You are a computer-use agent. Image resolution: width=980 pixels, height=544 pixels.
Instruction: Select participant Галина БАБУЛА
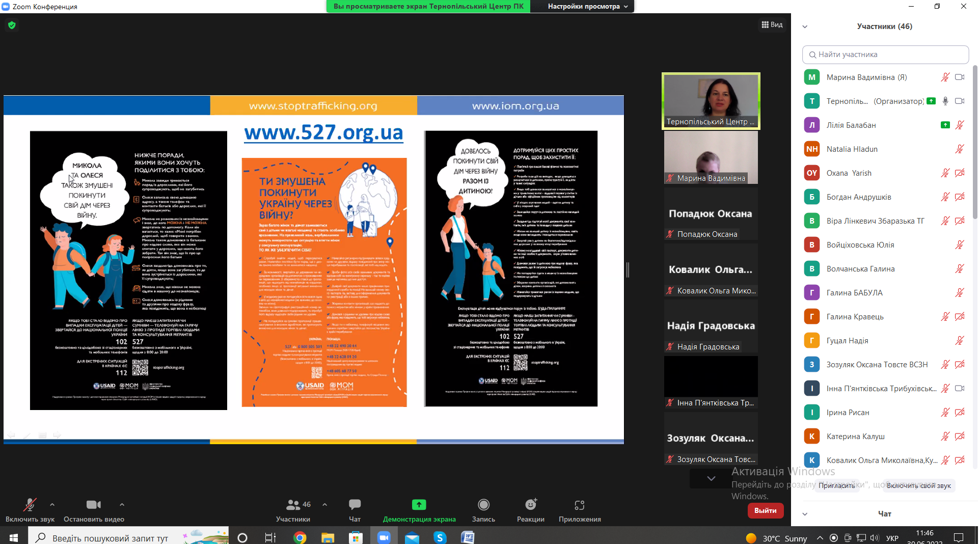pyautogui.click(x=885, y=292)
